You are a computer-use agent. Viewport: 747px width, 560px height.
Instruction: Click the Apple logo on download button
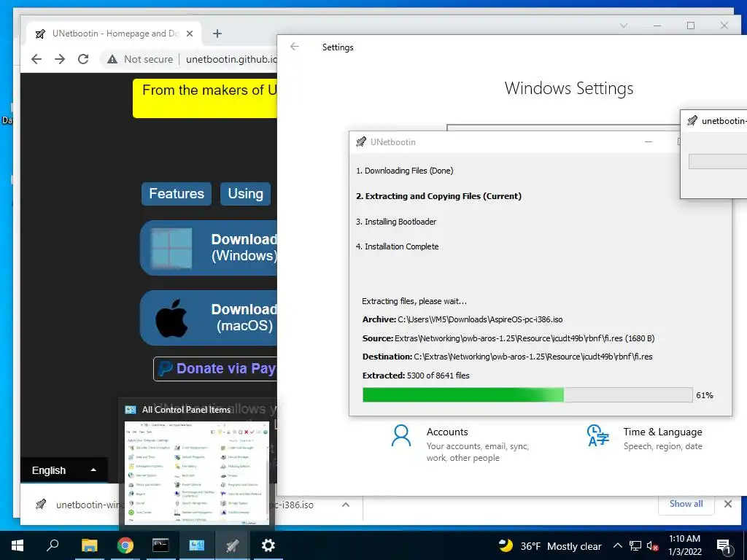(x=171, y=318)
